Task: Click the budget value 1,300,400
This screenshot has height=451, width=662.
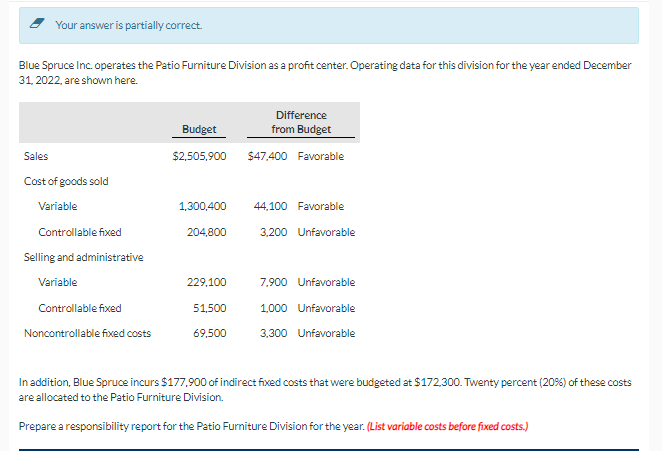Action: (x=202, y=206)
